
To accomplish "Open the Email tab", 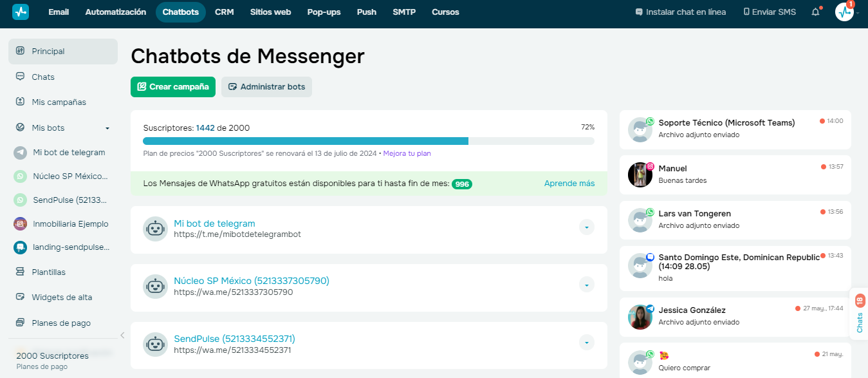I will point(59,12).
